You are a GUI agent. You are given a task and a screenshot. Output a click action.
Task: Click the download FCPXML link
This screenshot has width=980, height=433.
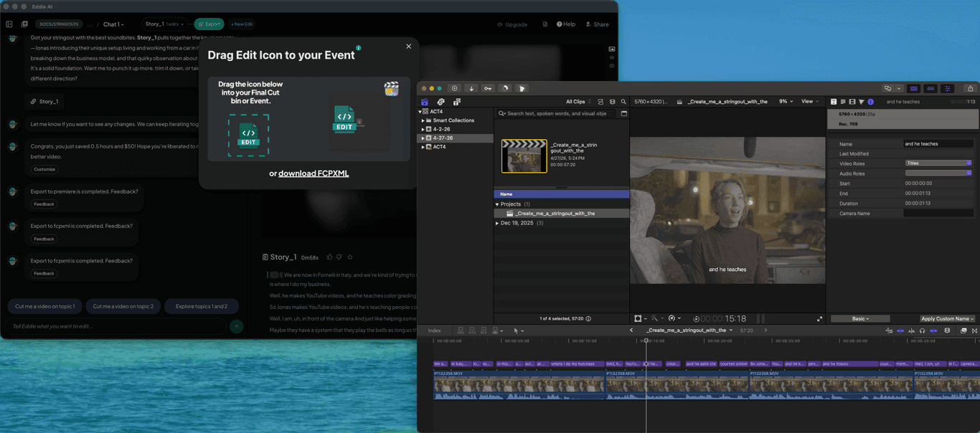pos(314,173)
